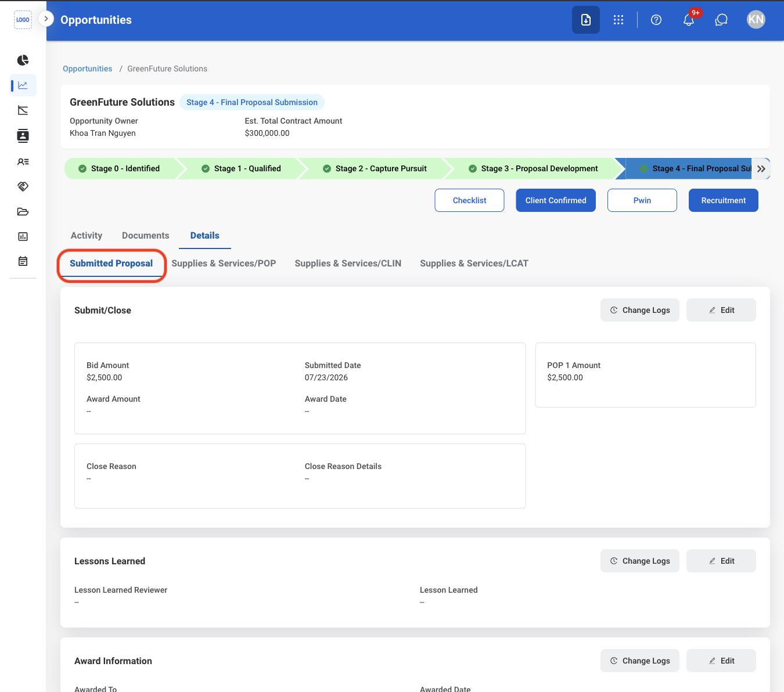Edit the Submit/Close section
The image size is (784, 692).
tap(721, 310)
